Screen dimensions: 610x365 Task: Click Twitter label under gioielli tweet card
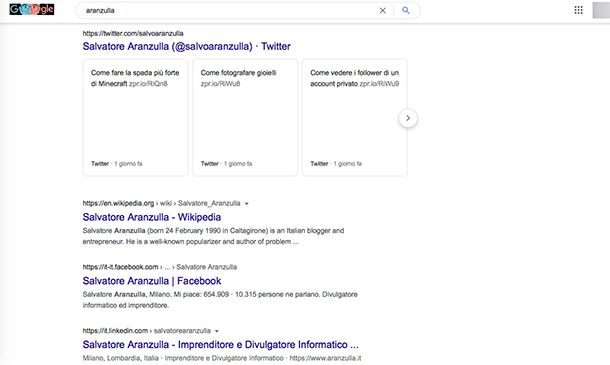click(x=210, y=164)
